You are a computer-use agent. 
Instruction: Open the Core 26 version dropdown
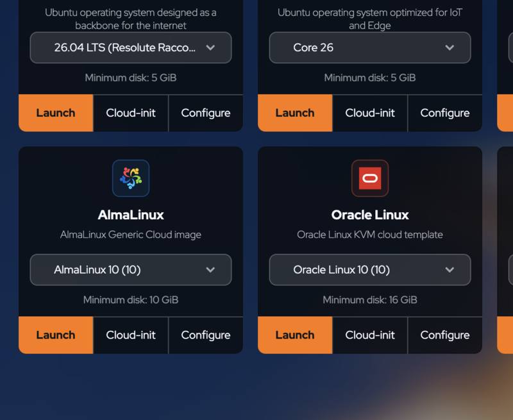pos(370,47)
